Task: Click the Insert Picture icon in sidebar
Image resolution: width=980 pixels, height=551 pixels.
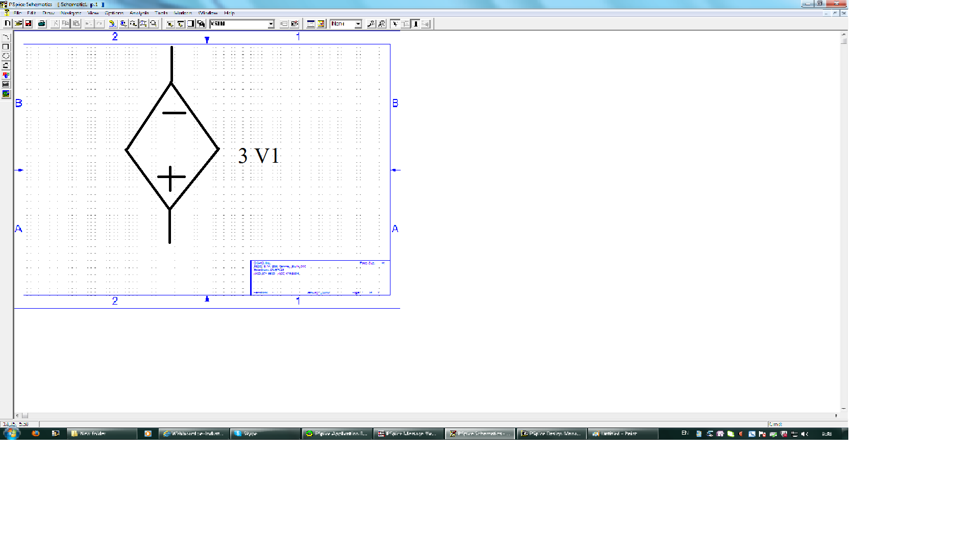Action: pyautogui.click(x=6, y=94)
